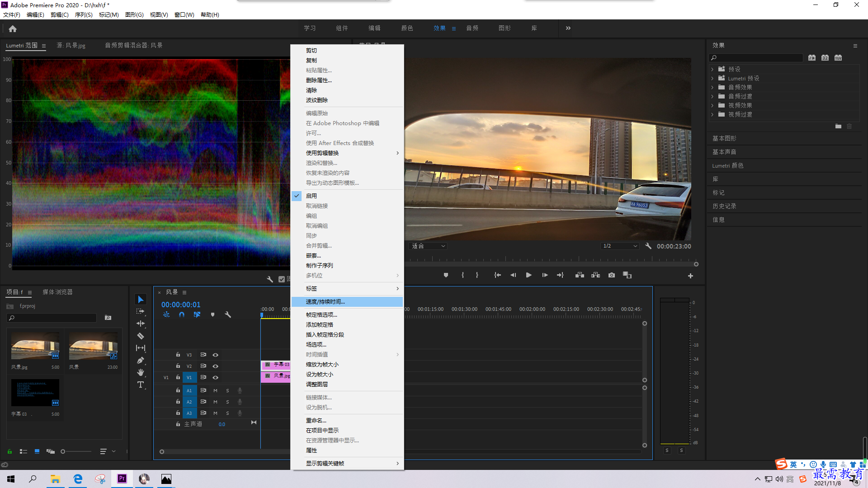Click new bin icon in project panel
Screen dimensions: 868x488
coord(108,318)
